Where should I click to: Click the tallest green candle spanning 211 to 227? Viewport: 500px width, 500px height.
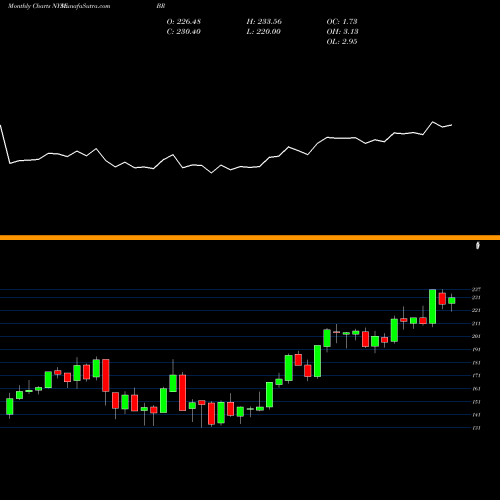coord(432,306)
